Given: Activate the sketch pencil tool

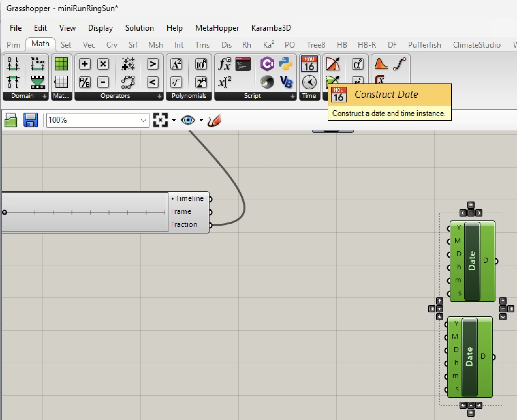Looking at the screenshot, I should [214, 120].
